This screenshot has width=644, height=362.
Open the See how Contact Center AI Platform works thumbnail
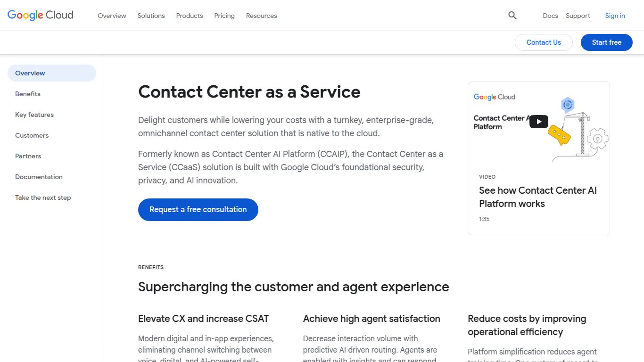(537, 197)
